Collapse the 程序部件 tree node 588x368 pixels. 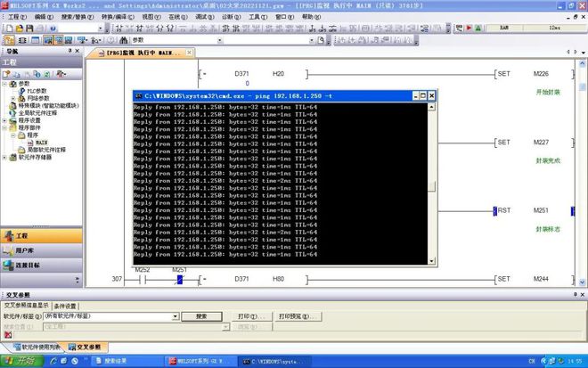point(4,127)
